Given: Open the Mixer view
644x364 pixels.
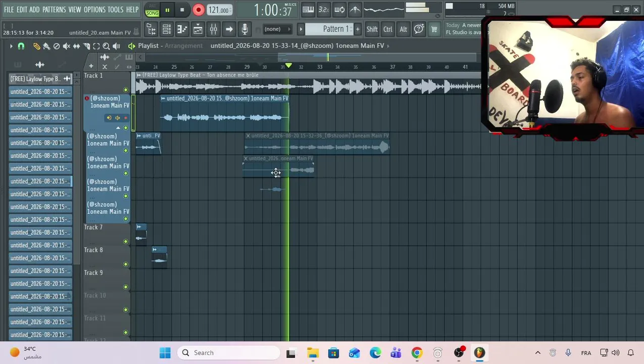Looking at the screenshot, I should pos(214,29).
